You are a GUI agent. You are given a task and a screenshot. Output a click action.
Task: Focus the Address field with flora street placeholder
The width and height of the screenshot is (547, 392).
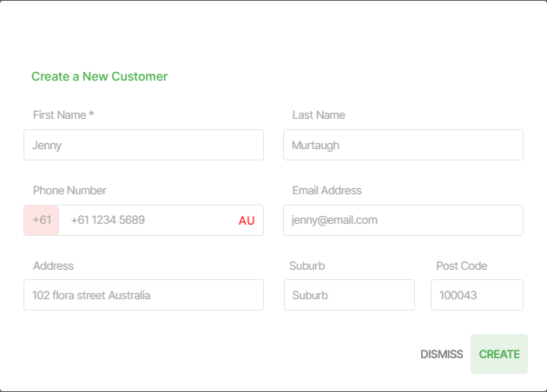[x=143, y=295]
